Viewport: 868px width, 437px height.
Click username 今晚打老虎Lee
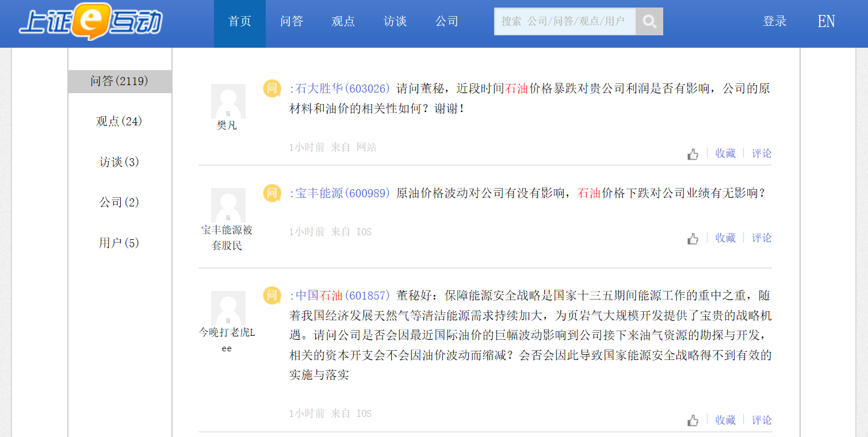pyautogui.click(x=227, y=340)
